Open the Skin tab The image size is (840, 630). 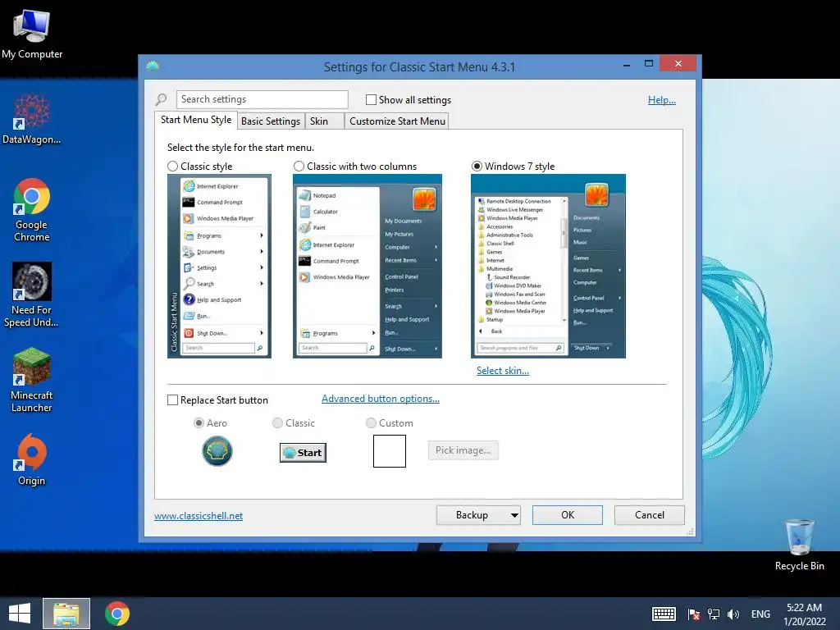324,121
